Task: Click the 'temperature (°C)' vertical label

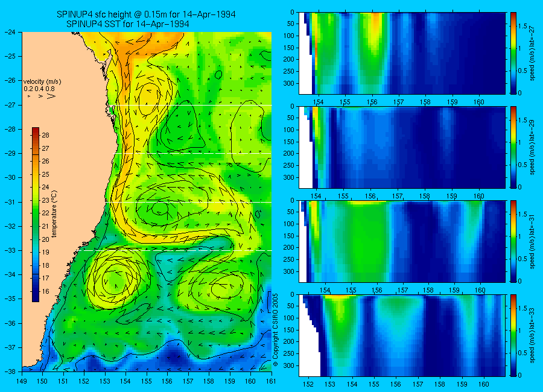Action: pos(54,214)
